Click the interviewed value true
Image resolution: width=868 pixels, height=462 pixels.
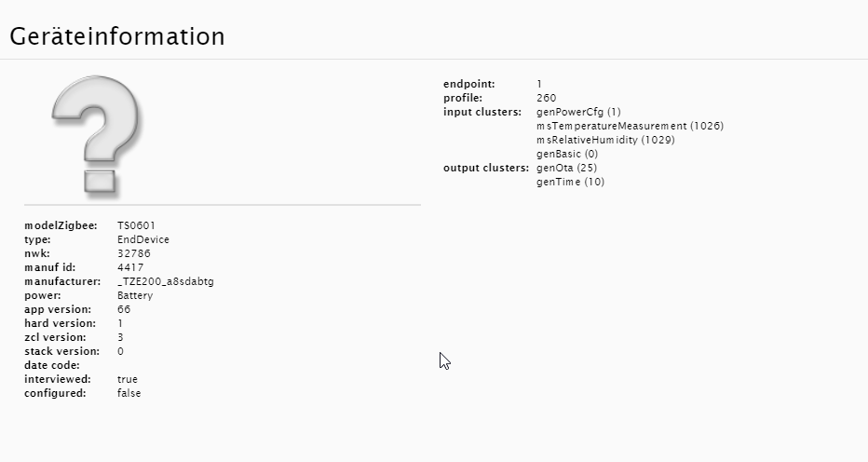point(128,379)
